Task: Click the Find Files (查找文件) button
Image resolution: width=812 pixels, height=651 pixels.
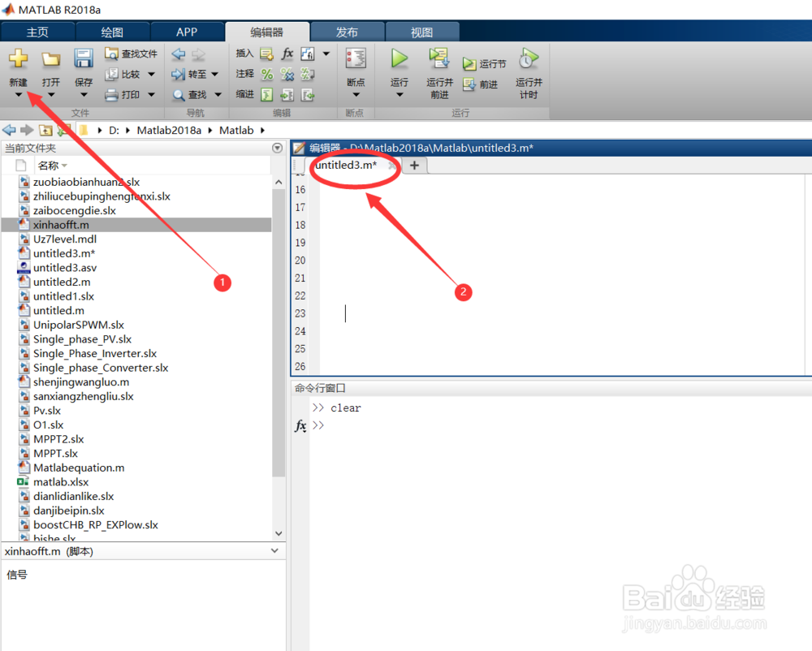Action: pyautogui.click(x=131, y=54)
